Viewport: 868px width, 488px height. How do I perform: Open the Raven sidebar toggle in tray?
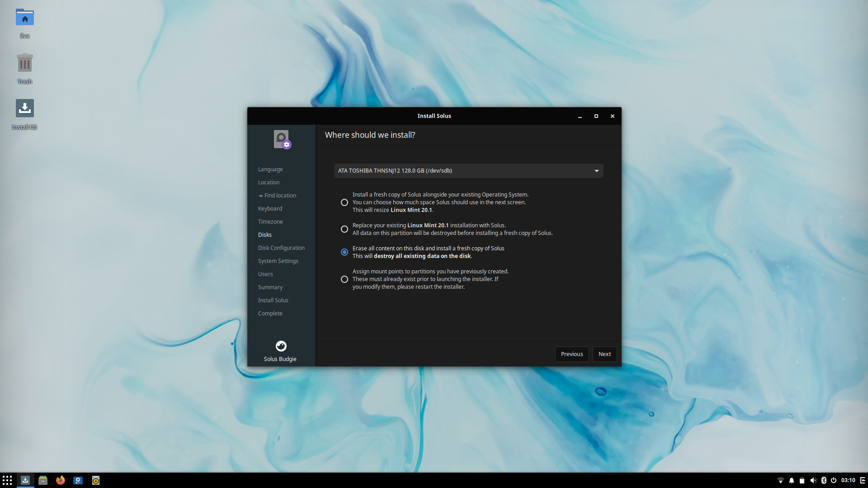(863, 480)
